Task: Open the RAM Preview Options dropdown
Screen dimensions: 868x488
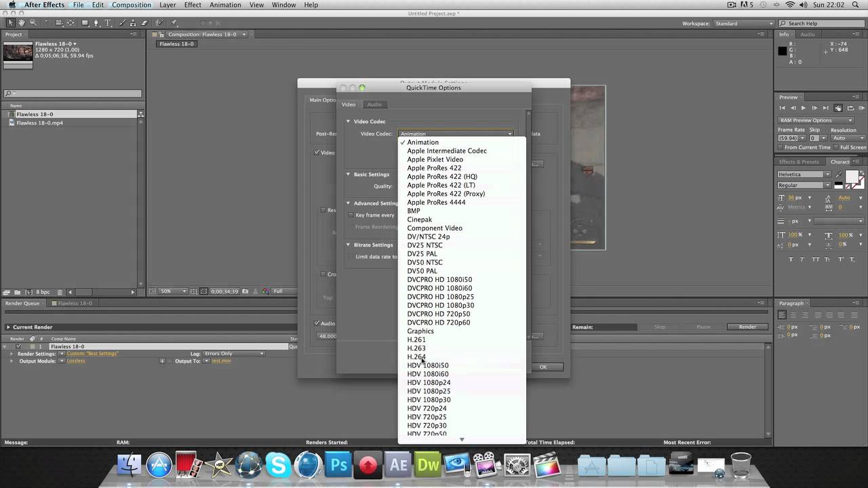Action: (816, 120)
